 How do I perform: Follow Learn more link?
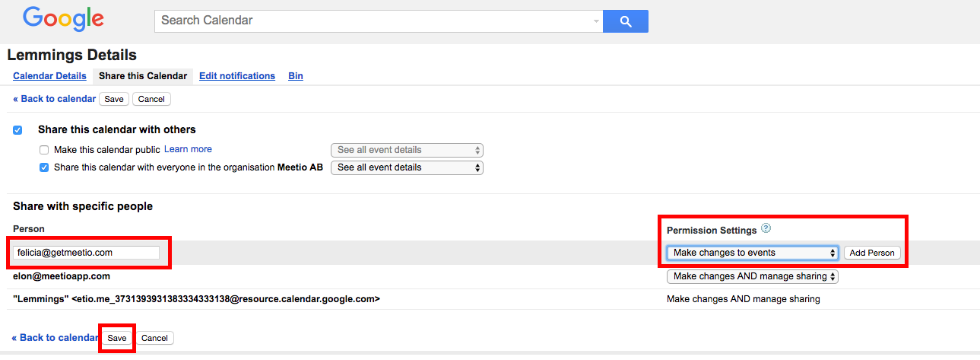point(188,149)
